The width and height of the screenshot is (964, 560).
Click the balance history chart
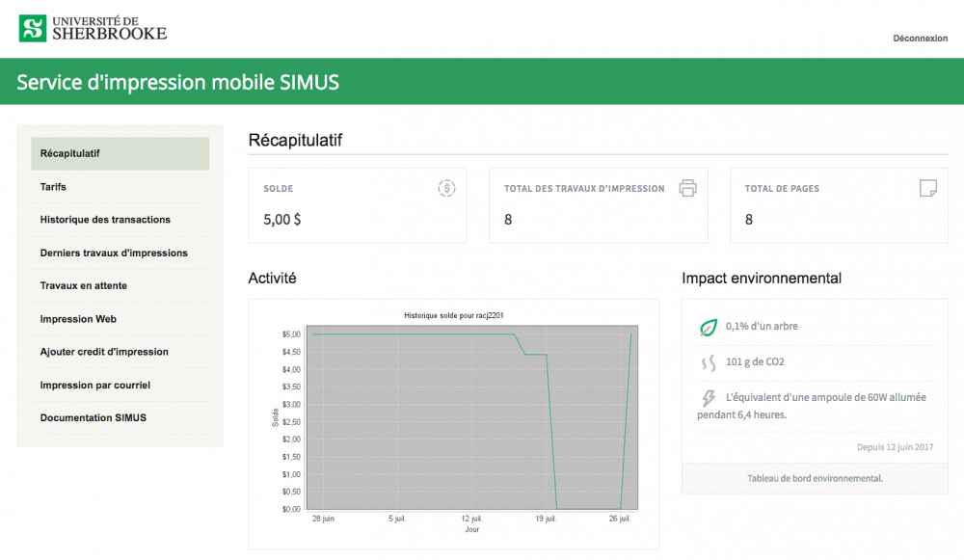coord(472,417)
